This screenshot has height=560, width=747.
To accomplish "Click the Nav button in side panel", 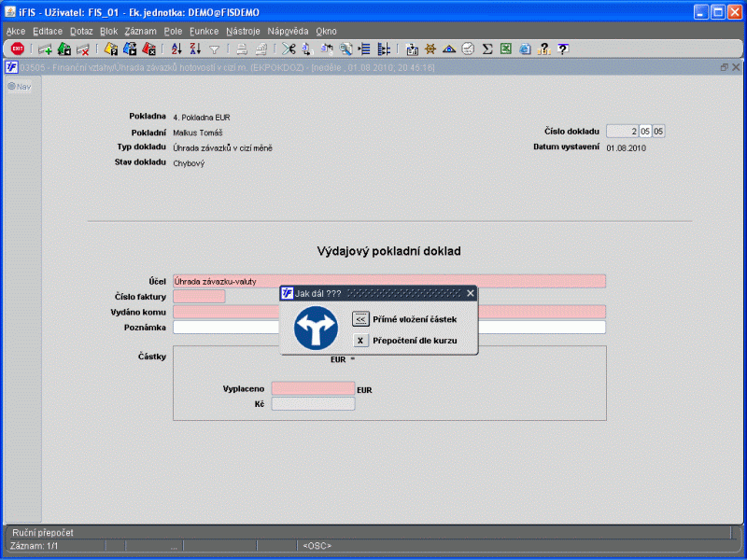I will tap(20, 87).
